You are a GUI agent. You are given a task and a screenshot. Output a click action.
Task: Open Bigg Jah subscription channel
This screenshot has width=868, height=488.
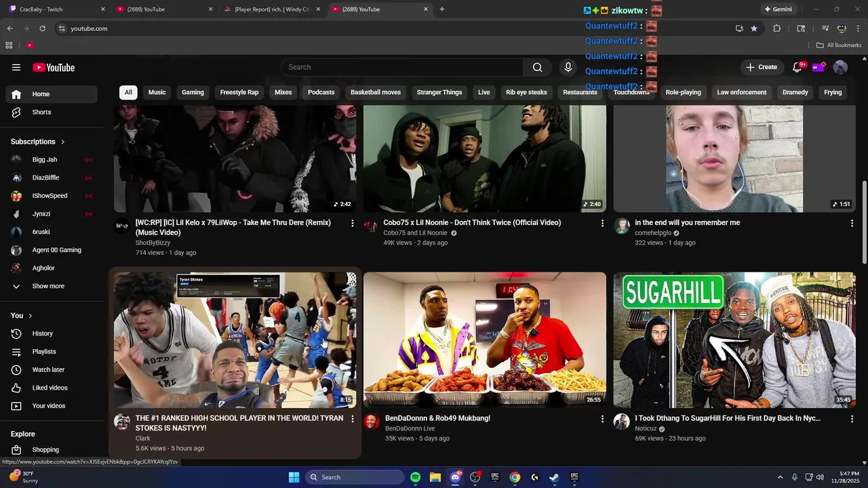point(52,160)
